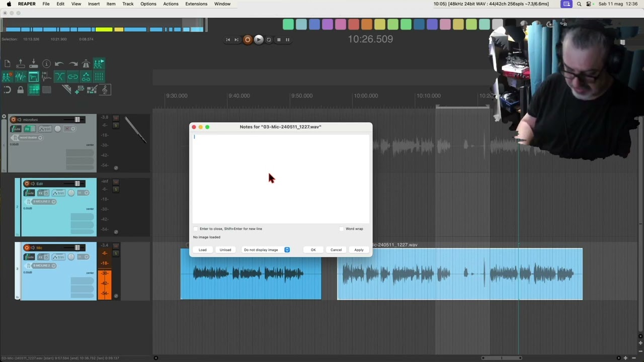
Task: Toggle the metronome icon
Action: 86,63
